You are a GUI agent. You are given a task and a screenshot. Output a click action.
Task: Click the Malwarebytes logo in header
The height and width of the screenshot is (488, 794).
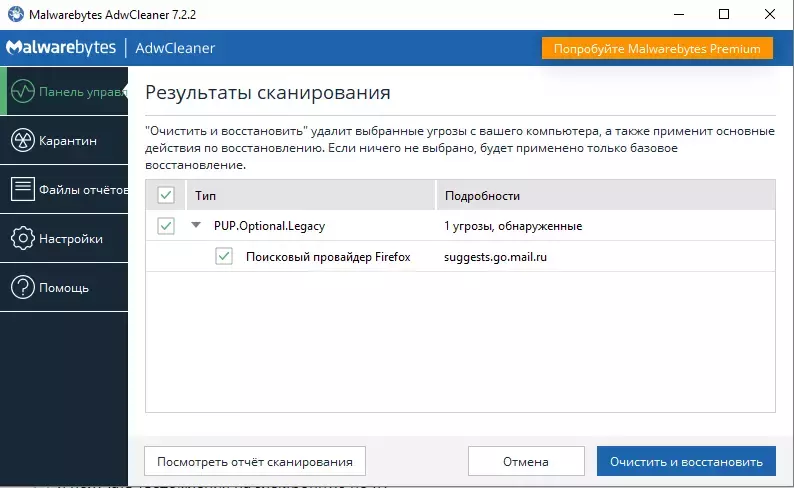(61, 48)
